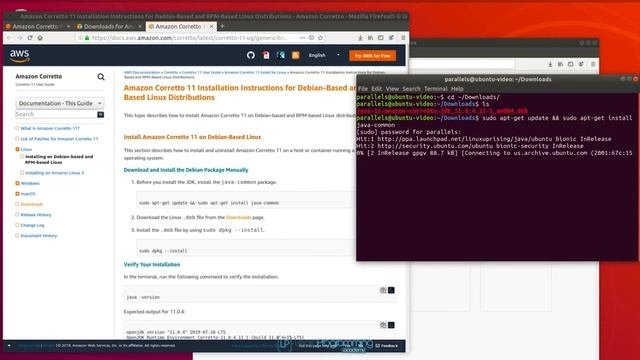The height and width of the screenshot is (360, 640).
Task: Click Try AWS for Free button
Action: coord(372,56)
